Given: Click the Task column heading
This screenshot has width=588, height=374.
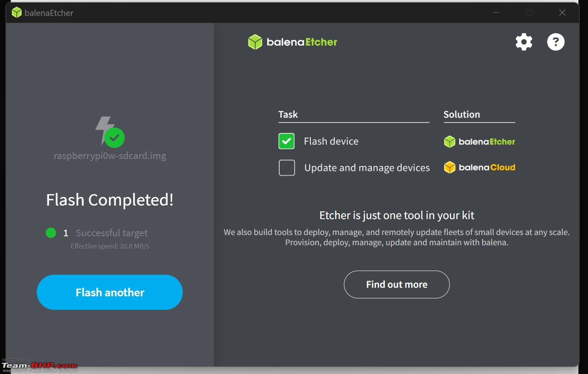Looking at the screenshot, I should [288, 114].
